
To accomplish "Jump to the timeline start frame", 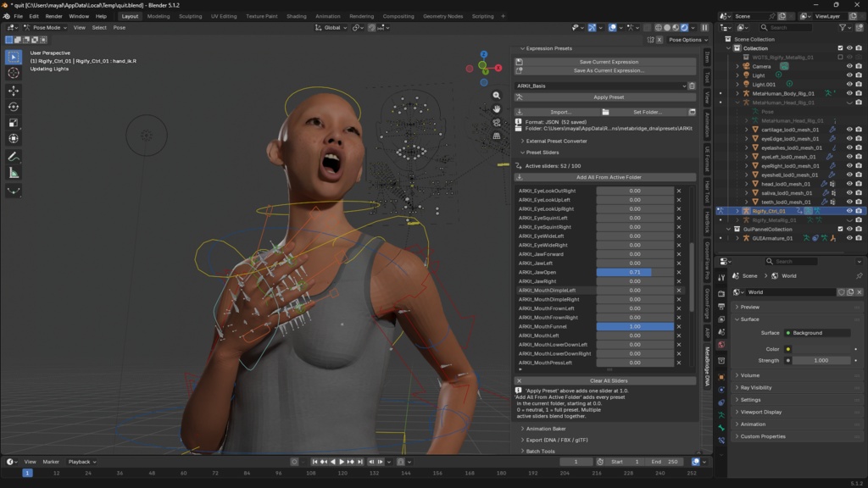I will [314, 462].
